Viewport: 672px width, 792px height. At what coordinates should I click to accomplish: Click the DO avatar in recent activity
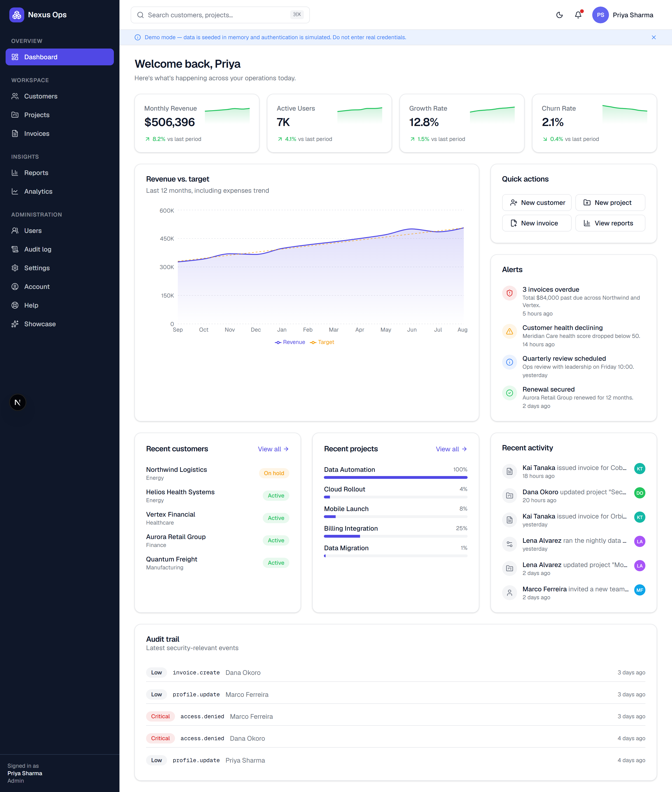point(639,493)
